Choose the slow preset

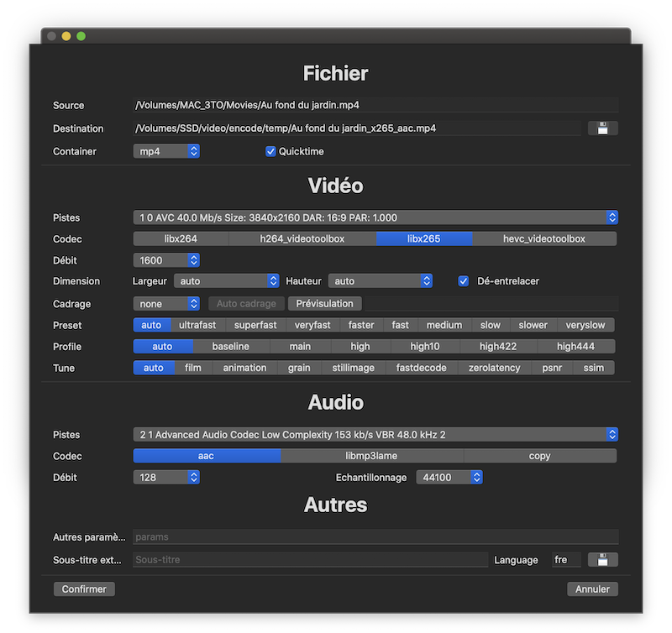point(491,325)
